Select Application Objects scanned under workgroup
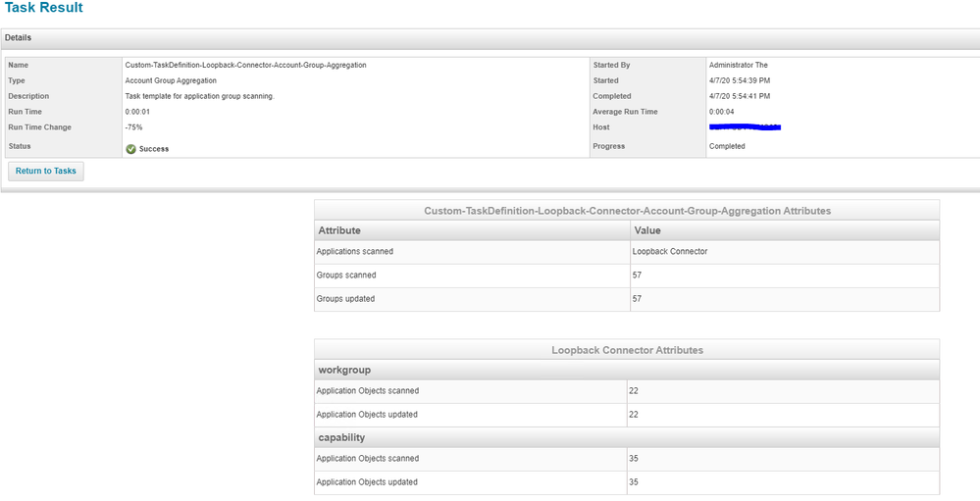The image size is (980, 501). (367, 391)
